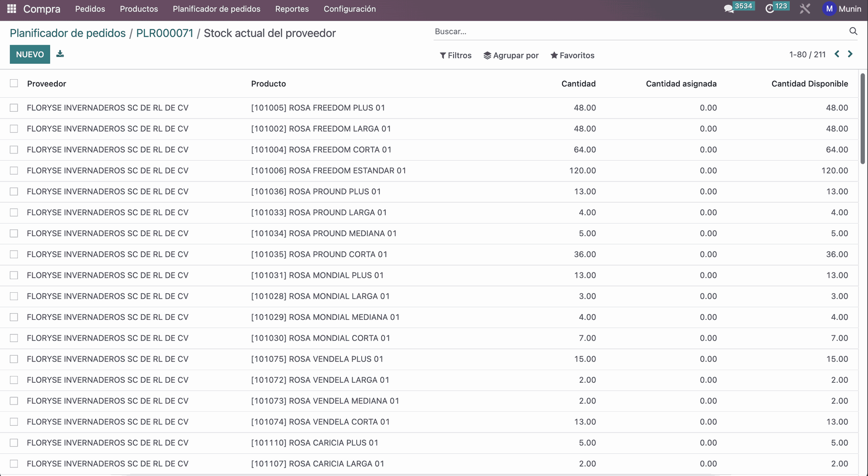This screenshot has width=868, height=476.
Task: Open the Pedidos menu
Action: click(90, 9)
